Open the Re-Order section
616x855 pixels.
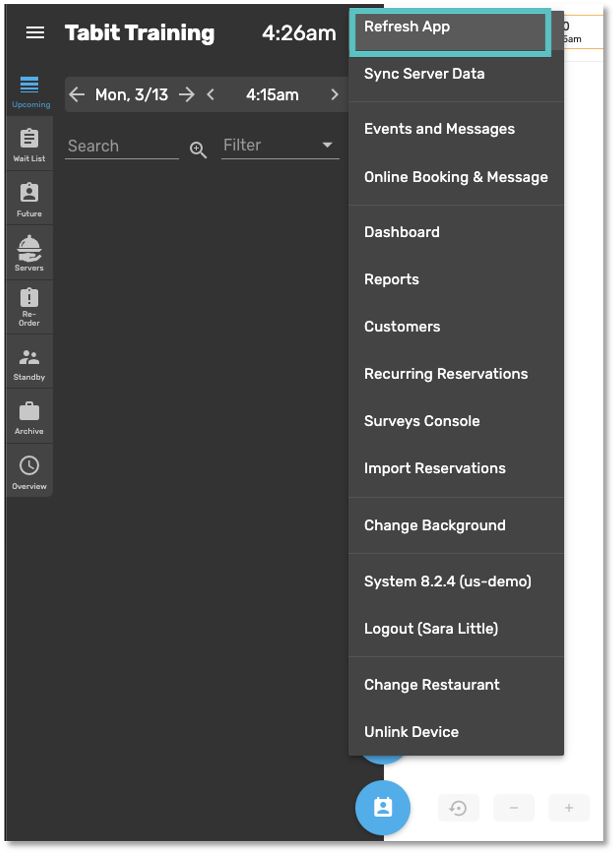point(29,307)
